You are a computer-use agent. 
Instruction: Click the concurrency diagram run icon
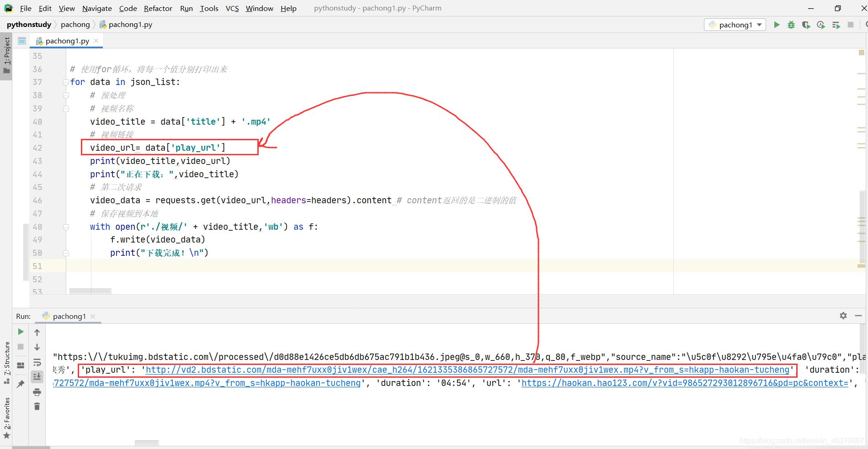836,25
